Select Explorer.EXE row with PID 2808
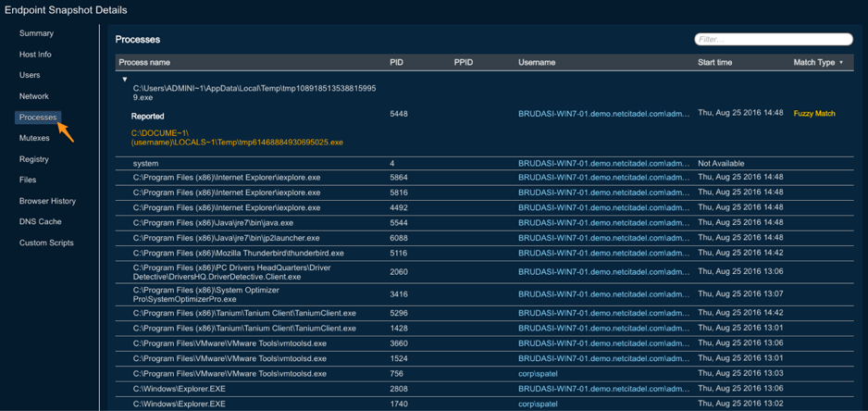 [486, 388]
